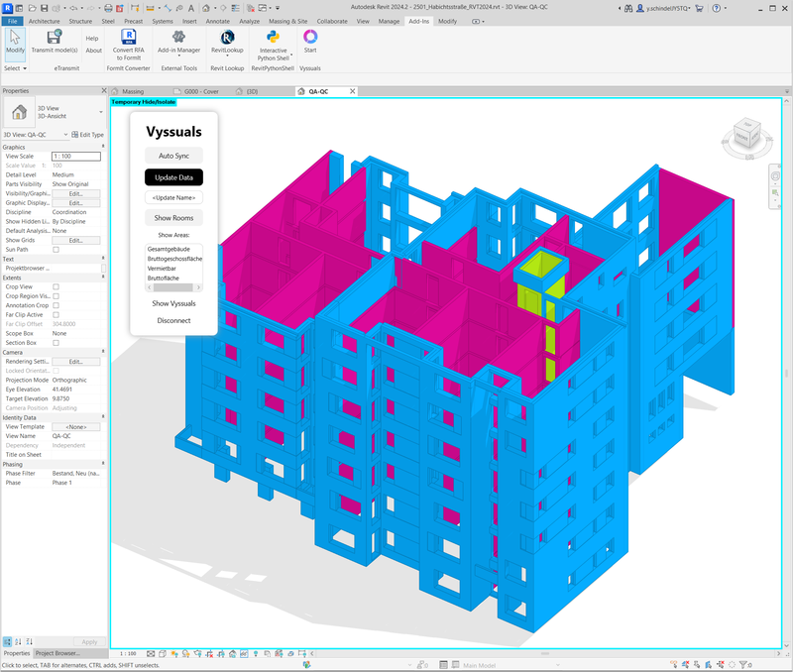Screen dimensions: 793x672
Task: Launch RevitLookup from the ribbon
Action: click(227, 42)
